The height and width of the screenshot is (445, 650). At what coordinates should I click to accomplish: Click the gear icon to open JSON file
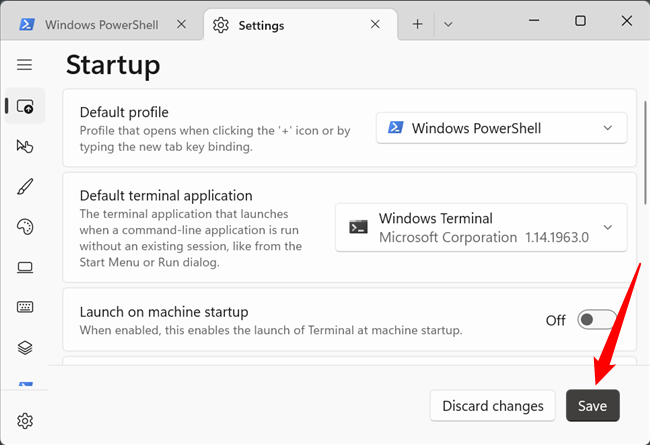coord(25,420)
